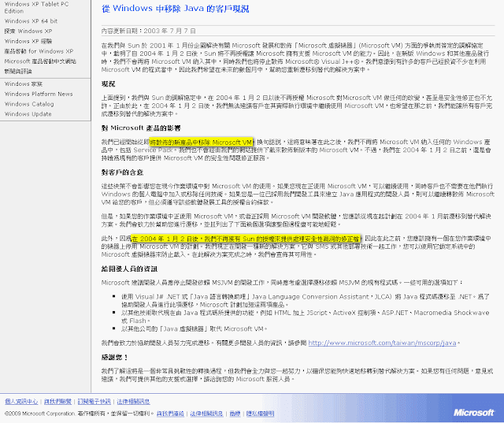Click highlighted text 將散佈的新產品中移除 Microsoft VM
The height and width of the screenshot is (423, 504).
point(202,142)
